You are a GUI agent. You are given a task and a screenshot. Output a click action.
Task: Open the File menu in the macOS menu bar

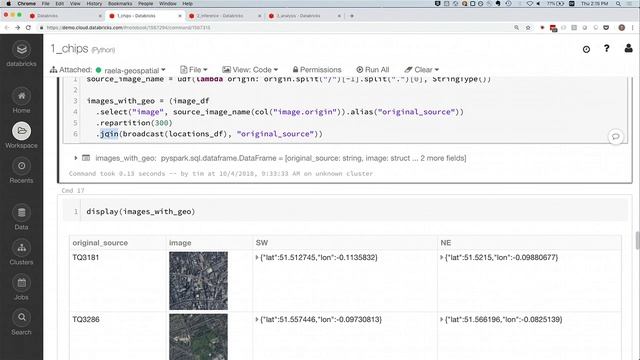46,4
